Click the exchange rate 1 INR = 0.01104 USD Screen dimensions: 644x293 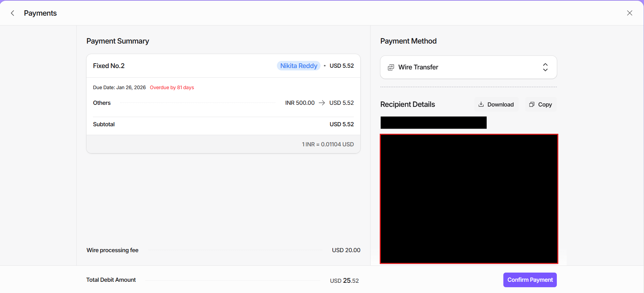click(328, 144)
